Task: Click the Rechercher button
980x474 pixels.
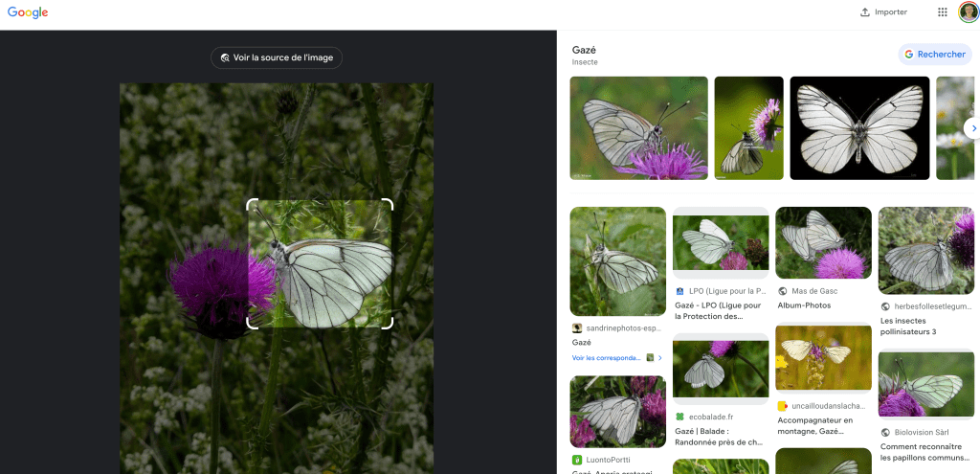Action: tap(935, 55)
